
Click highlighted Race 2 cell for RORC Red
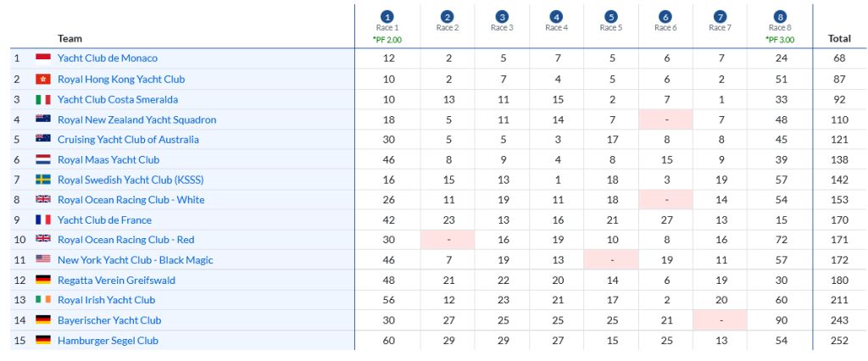(448, 240)
